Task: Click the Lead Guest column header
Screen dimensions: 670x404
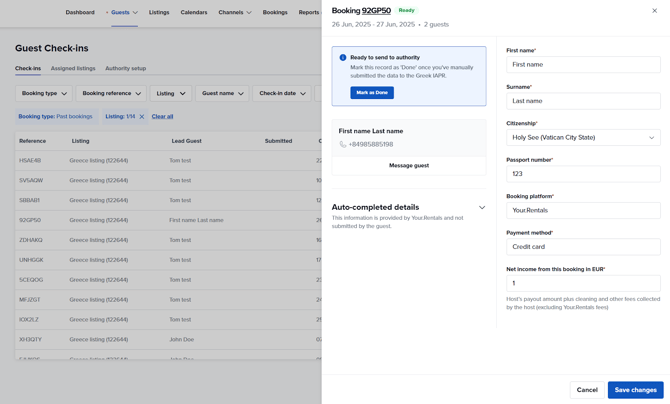Action: click(186, 141)
